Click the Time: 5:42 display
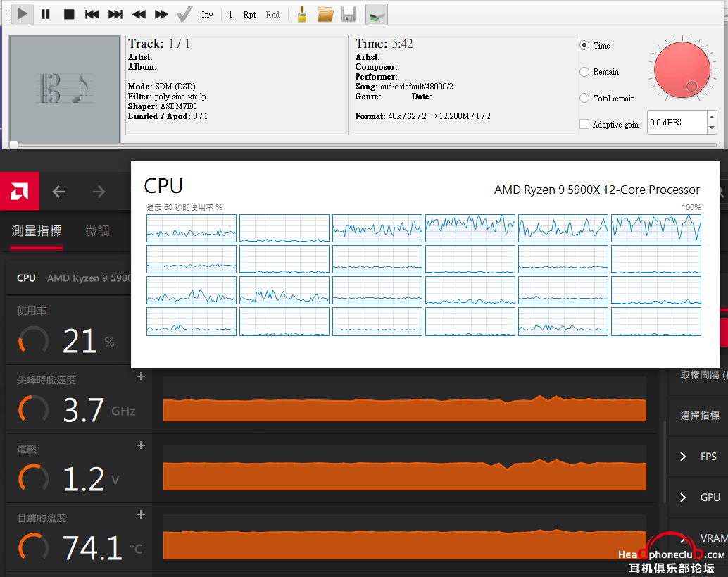The width and height of the screenshot is (728, 577). (x=384, y=44)
